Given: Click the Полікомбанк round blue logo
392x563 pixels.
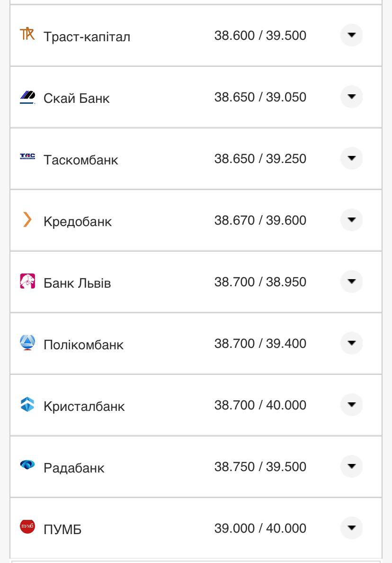Looking at the screenshot, I should point(27,343).
